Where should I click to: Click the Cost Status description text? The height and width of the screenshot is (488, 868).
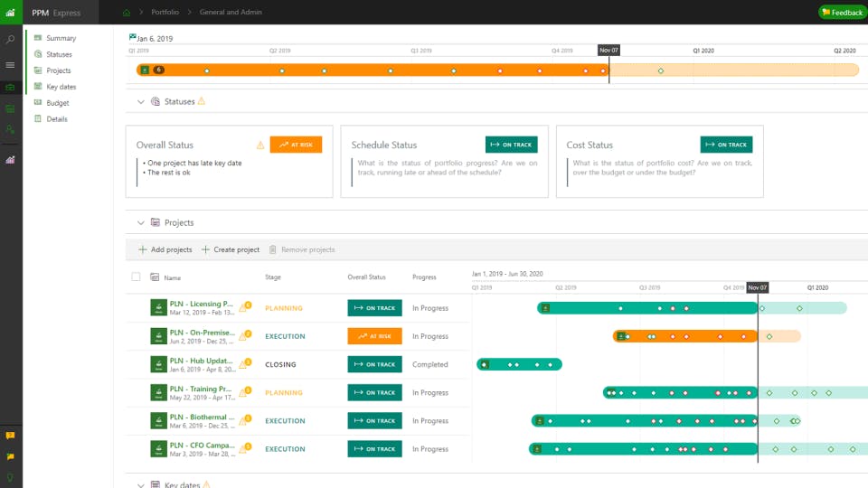pos(662,168)
